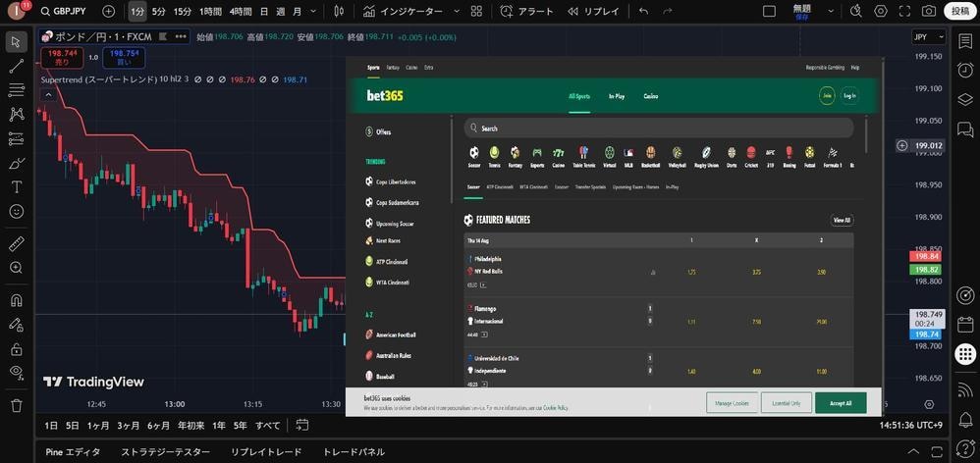This screenshot has height=463, width=980.
Task: Open the トレードパネル tab
Action: (x=354, y=452)
